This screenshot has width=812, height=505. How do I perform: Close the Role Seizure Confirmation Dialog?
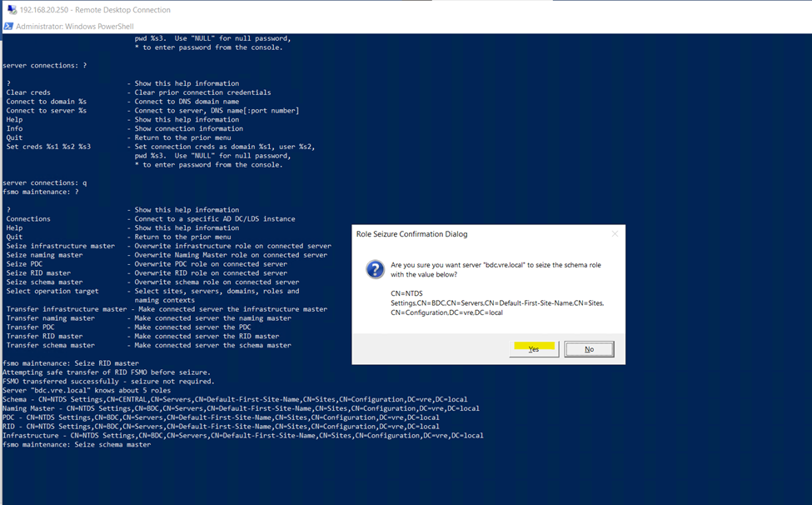click(x=615, y=234)
